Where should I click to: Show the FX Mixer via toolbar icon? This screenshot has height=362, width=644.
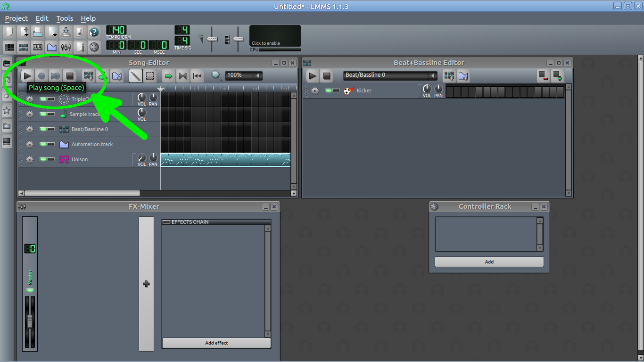(66, 47)
